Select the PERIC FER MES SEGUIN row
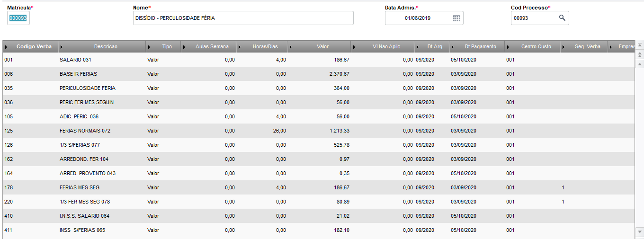Screen dimensions: 644x239 (x=318, y=102)
